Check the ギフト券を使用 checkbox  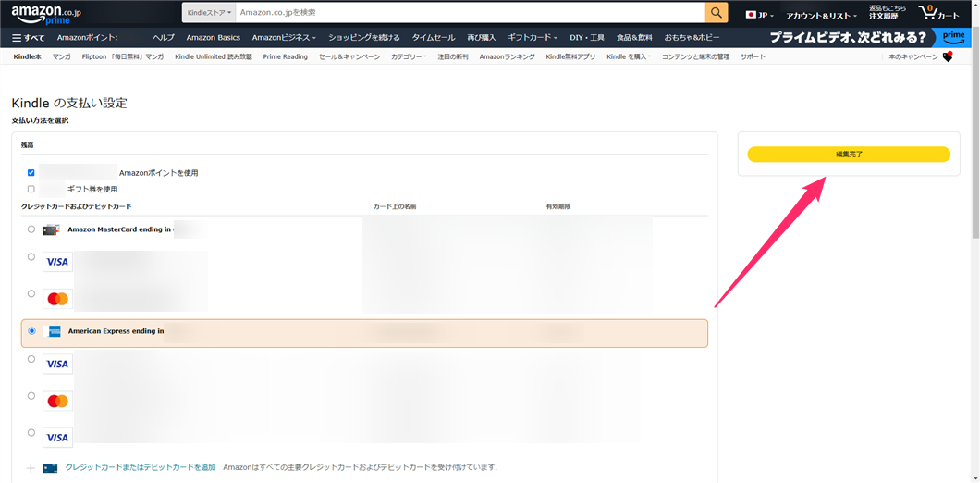point(31,189)
